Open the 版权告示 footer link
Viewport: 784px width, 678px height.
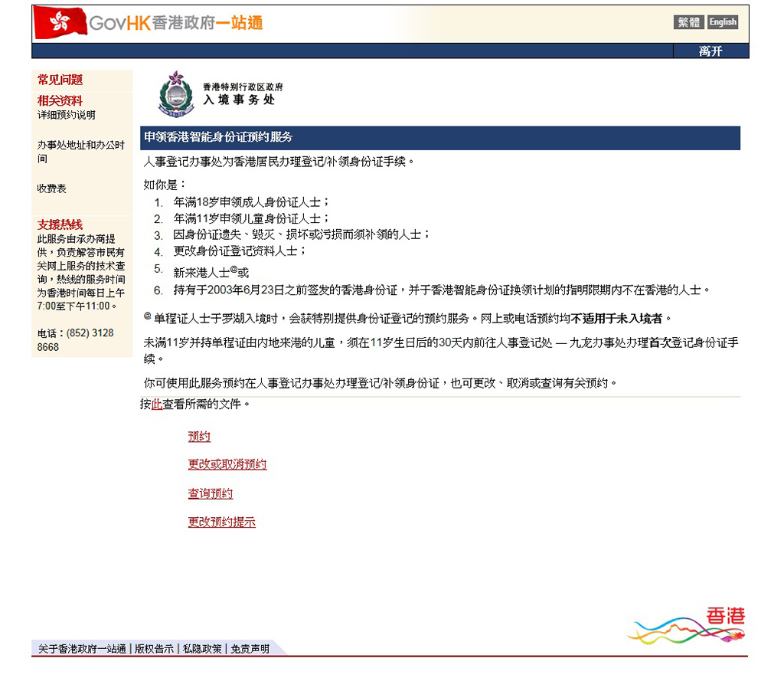[154, 649]
